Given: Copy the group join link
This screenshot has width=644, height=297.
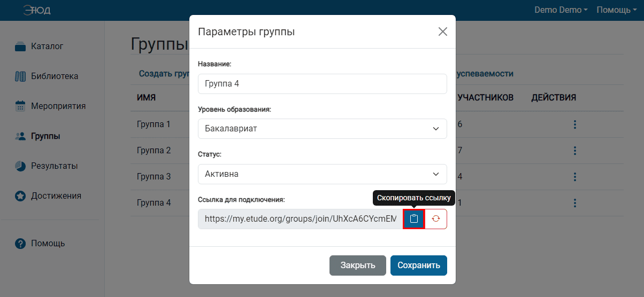Looking at the screenshot, I should click(414, 219).
